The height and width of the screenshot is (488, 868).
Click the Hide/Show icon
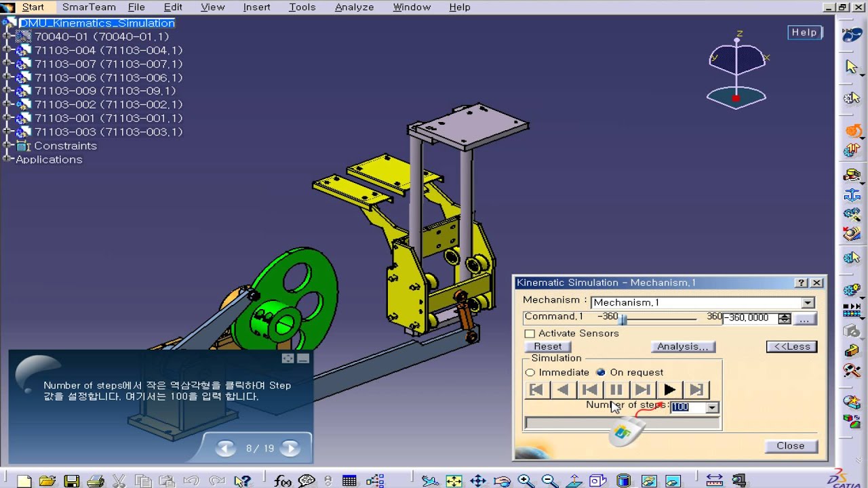click(x=649, y=481)
